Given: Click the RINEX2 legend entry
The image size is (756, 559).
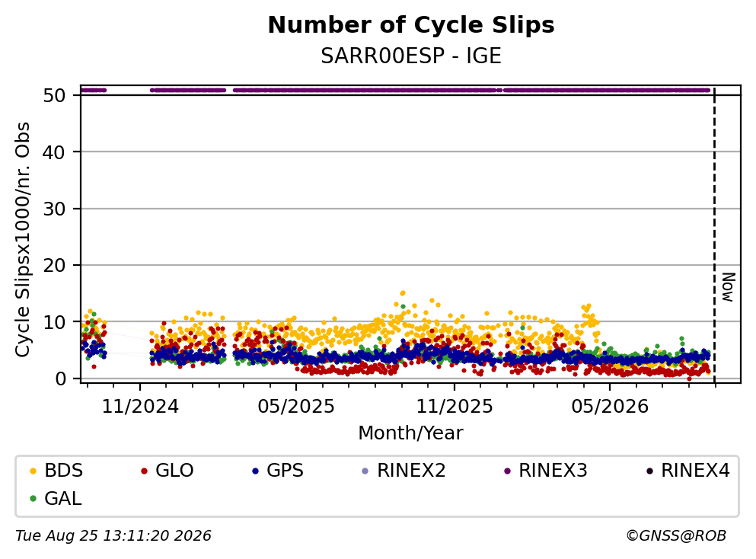Looking at the screenshot, I should click(x=404, y=470).
